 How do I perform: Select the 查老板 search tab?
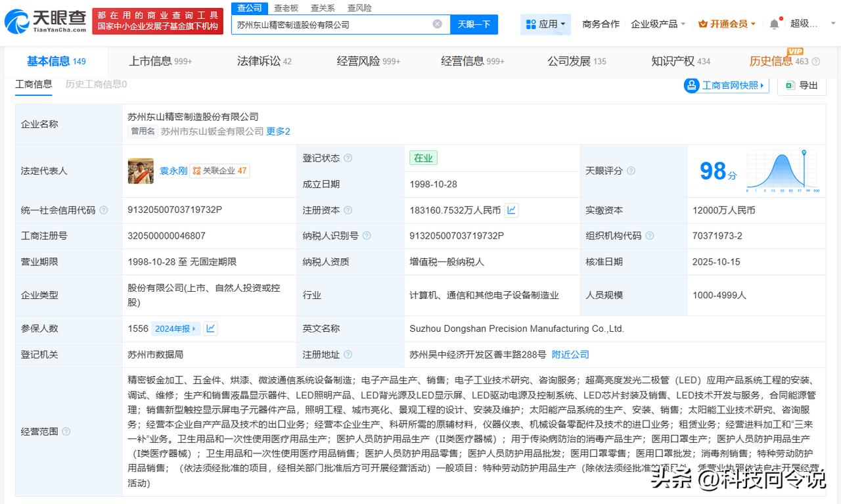pyautogui.click(x=286, y=8)
